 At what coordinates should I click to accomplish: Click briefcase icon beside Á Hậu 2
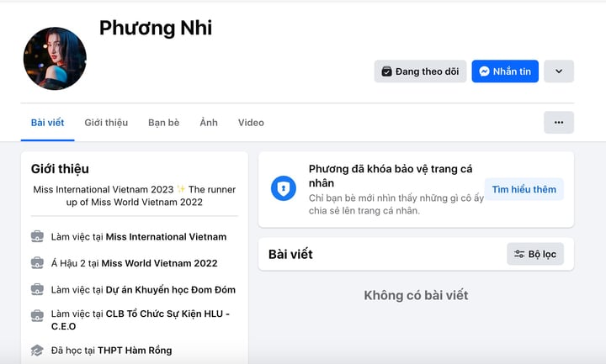tap(37, 263)
